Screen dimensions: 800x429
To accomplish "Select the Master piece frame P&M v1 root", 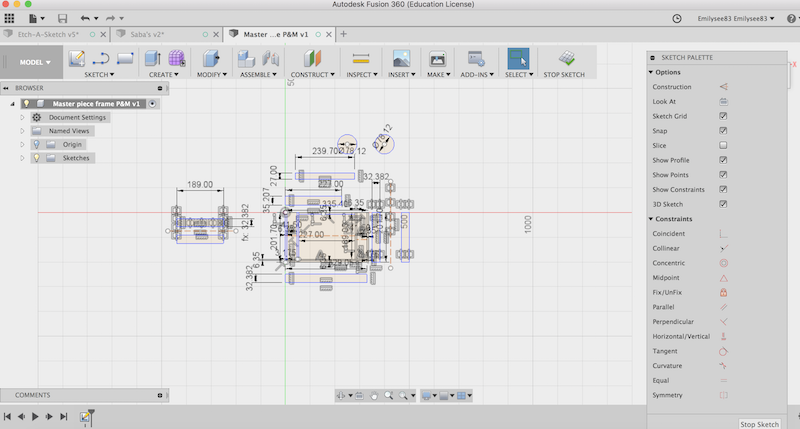I will (96, 104).
